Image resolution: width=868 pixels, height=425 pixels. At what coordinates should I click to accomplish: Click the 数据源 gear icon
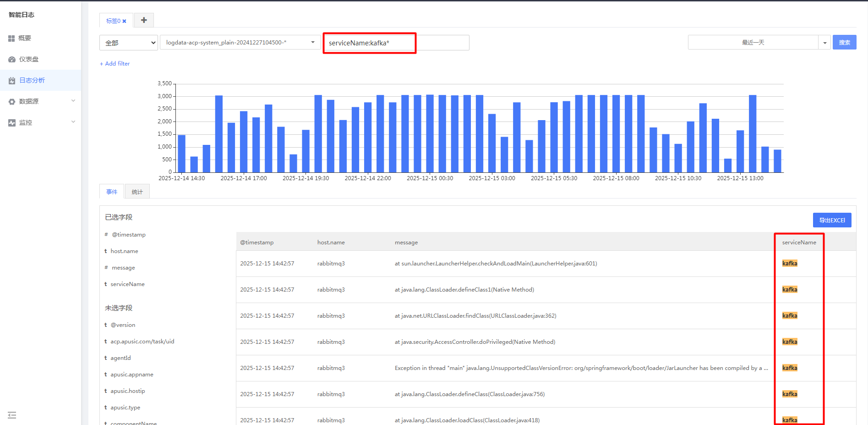click(11, 101)
